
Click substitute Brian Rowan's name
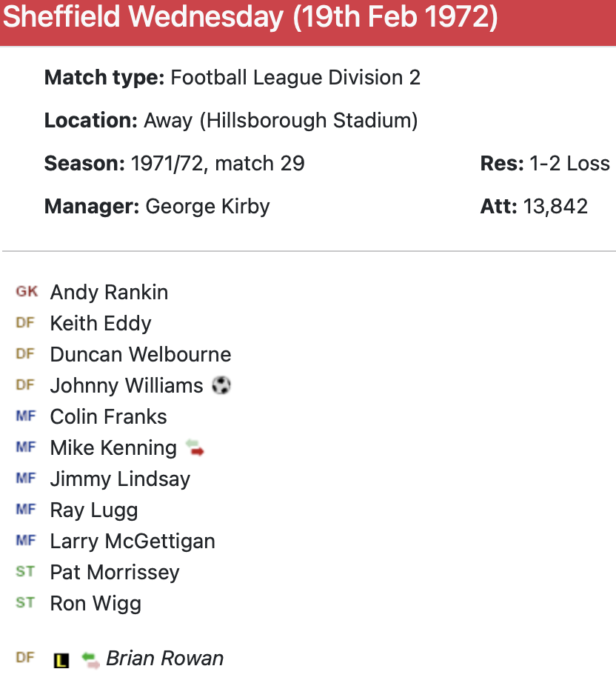(x=164, y=659)
